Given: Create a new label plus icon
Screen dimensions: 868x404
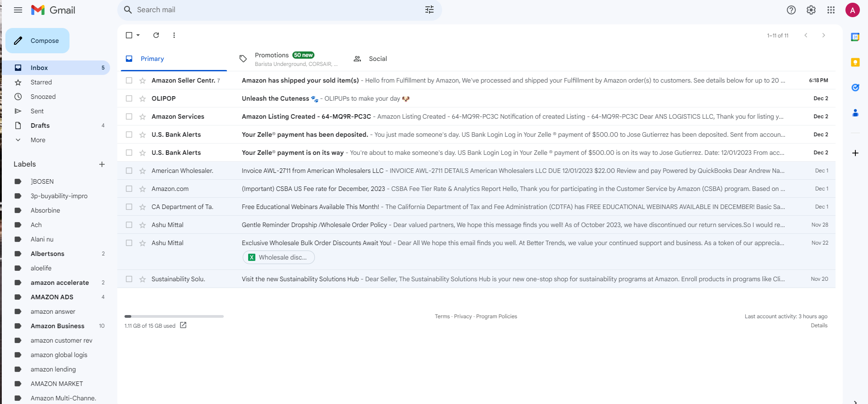Looking at the screenshot, I should pyautogui.click(x=102, y=164).
